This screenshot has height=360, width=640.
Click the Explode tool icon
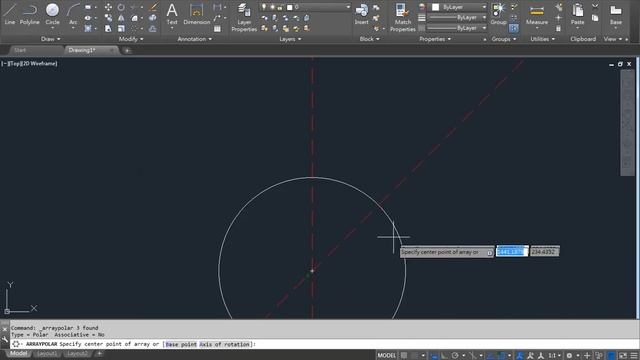coord(153,18)
